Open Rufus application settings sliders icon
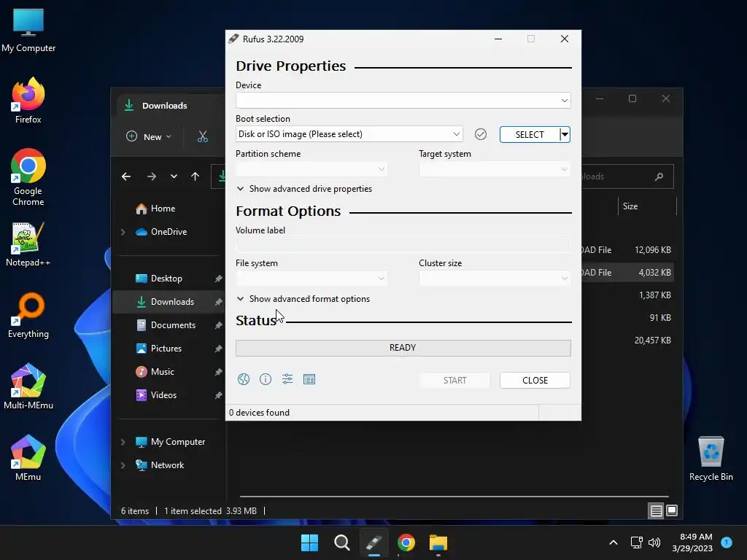Screen dimensions: 747x560 point(287,379)
